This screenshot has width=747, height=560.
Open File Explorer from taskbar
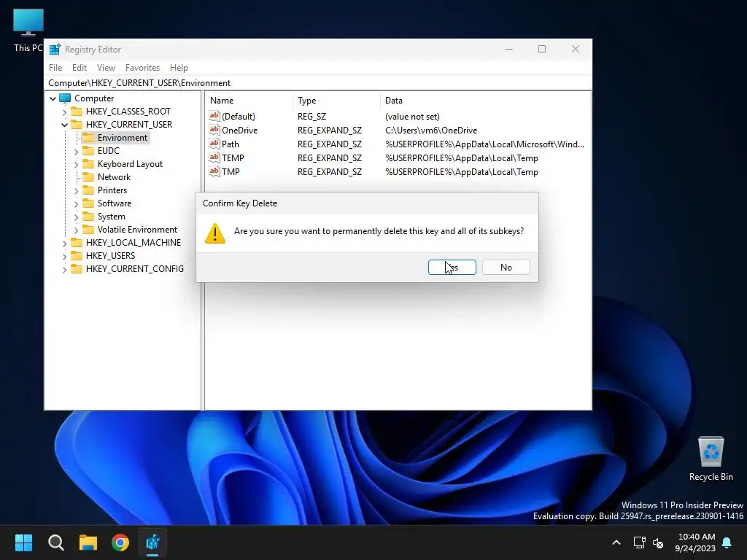point(88,542)
